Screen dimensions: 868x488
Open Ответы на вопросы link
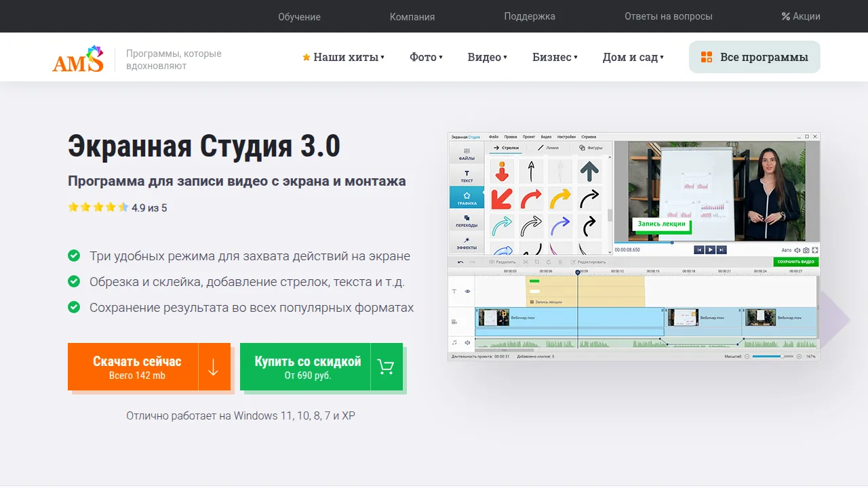tap(669, 16)
